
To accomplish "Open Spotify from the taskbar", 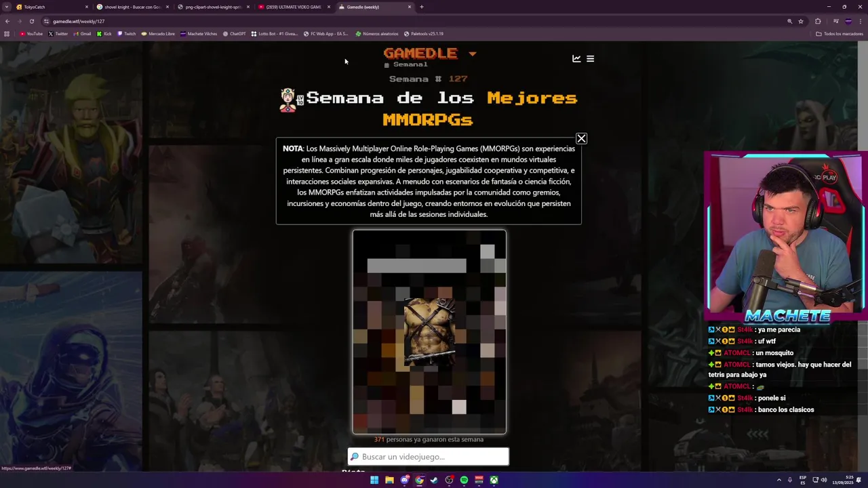I will click(464, 480).
